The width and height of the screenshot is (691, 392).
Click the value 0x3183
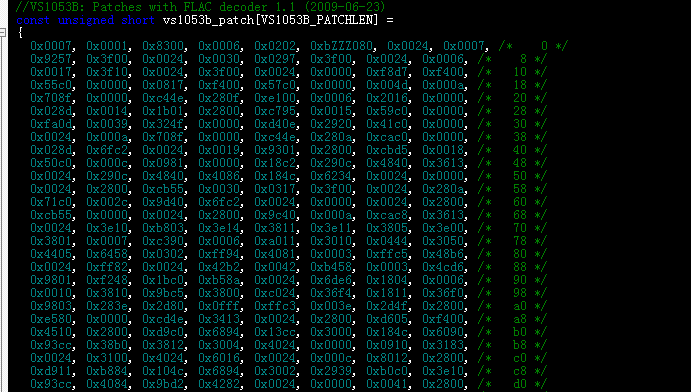click(443, 345)
